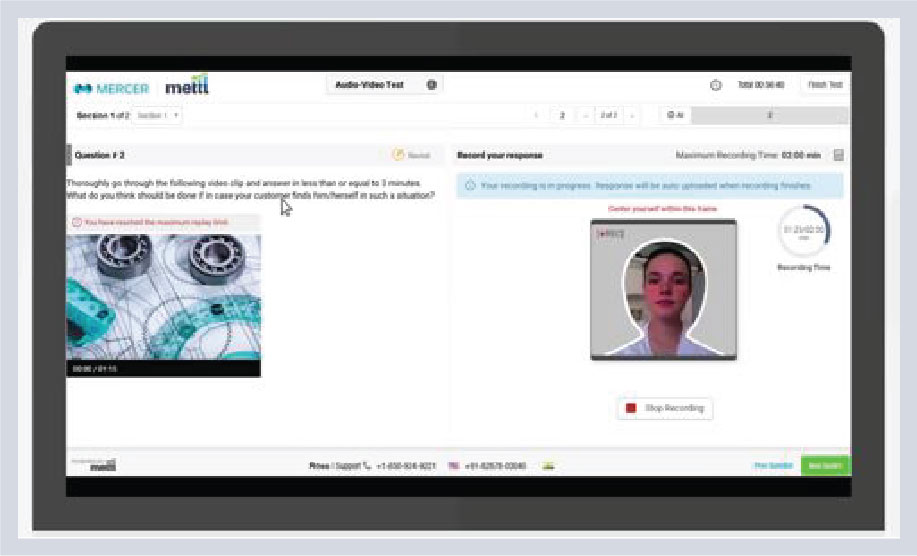Viewport: 917px width, 556px height.
Task: Go to the next question arrow
Action: [632, 116]
